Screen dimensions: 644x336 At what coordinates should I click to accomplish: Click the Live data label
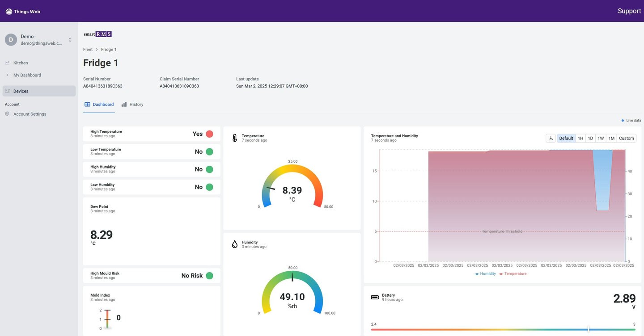pos(634,121)
